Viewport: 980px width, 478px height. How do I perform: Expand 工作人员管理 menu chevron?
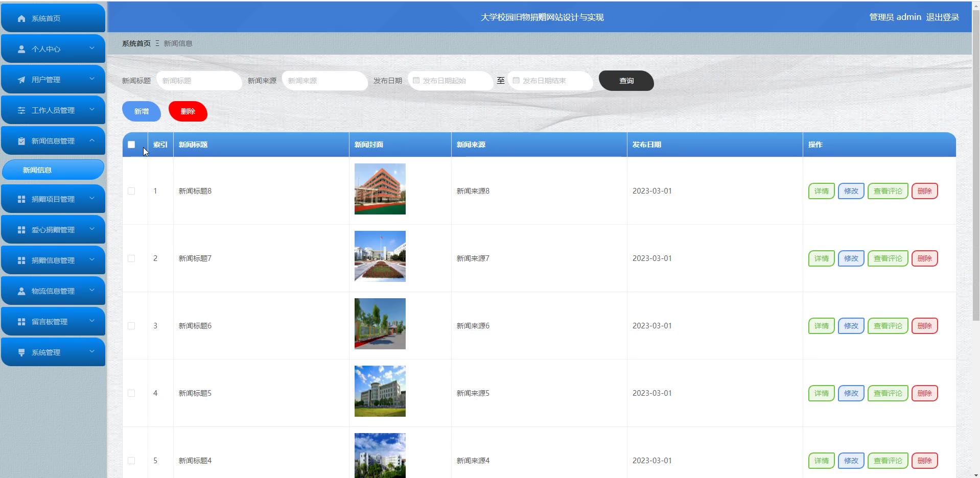click(x=92, y=109)
